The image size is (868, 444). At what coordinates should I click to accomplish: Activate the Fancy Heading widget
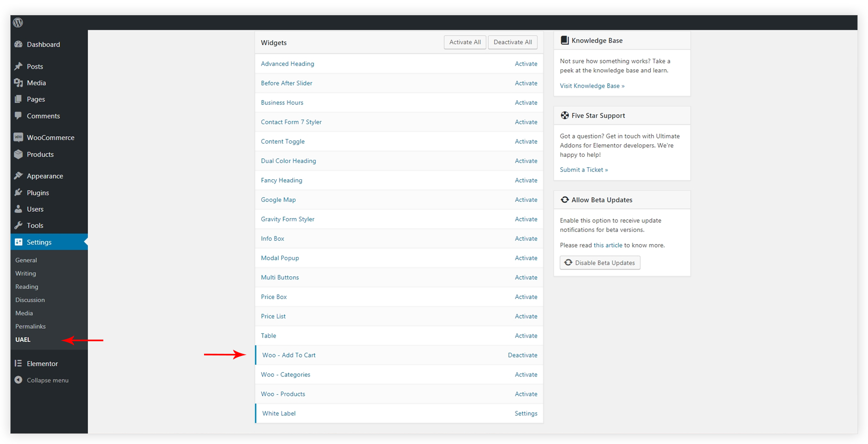tap(526, 180)
